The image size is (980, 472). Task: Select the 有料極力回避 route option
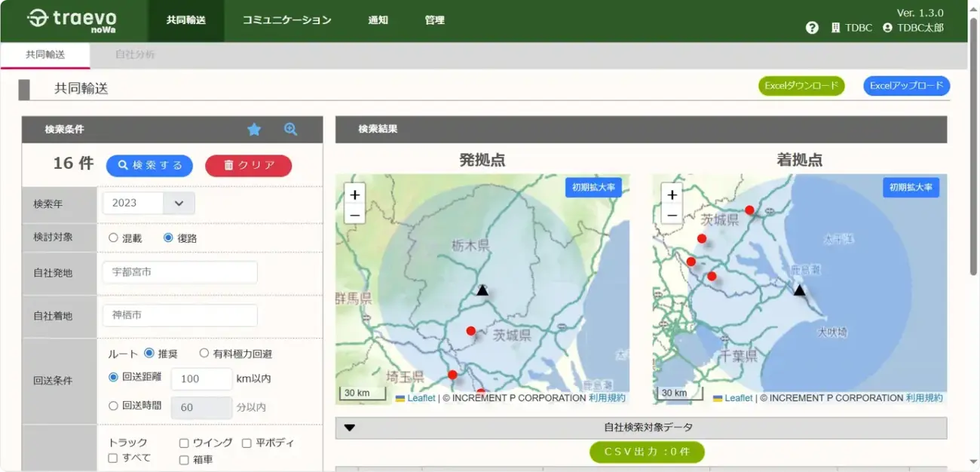[204, 353]
